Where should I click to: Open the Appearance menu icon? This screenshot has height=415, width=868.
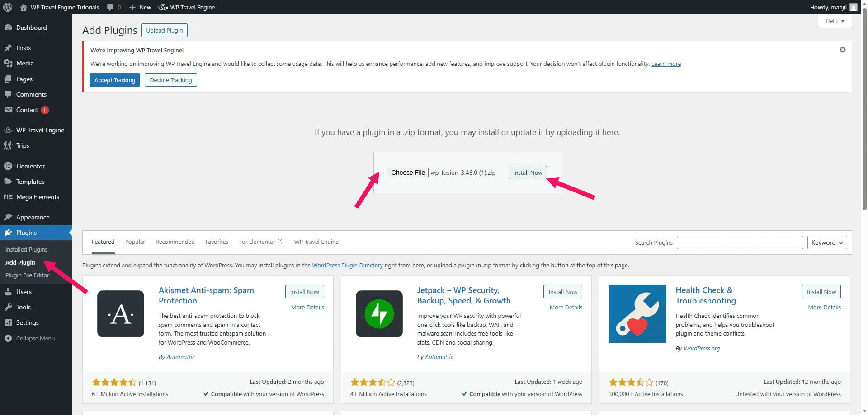pos(8,217)
